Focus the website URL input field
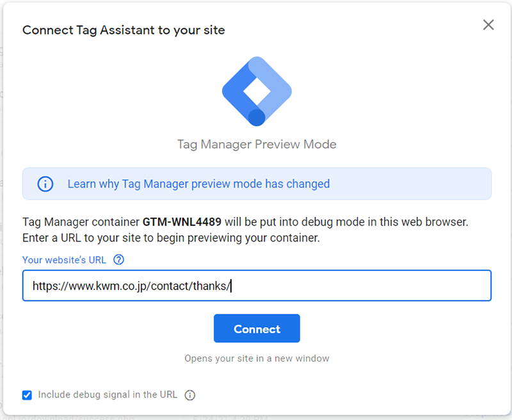This screenshot has width=512, height=420. pyautogui.click(x=257, y=286)
